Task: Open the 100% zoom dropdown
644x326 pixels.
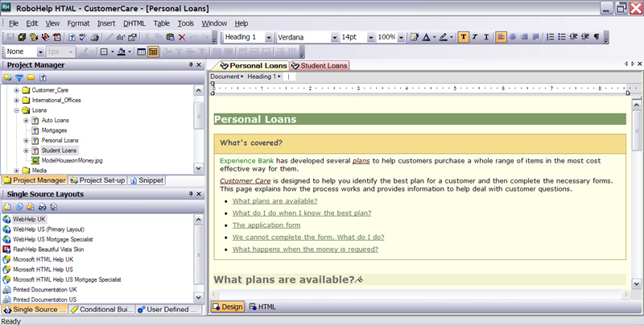Action: (401, 37)
